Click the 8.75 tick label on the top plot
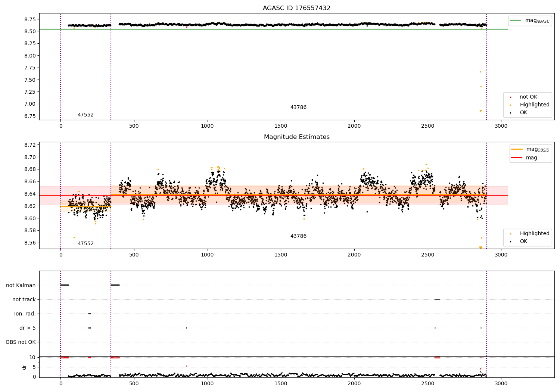The height and width of the screenshot is (392, 560). pos(30,19)
